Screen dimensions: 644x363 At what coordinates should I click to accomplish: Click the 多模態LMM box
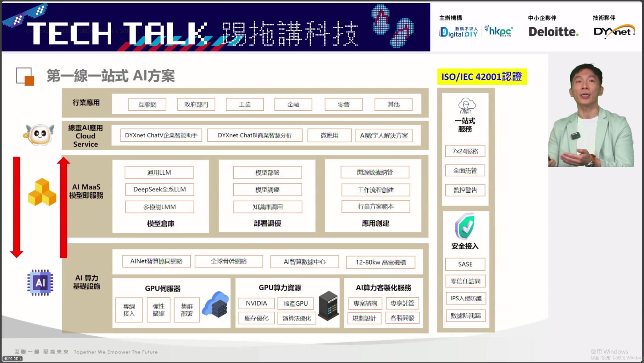(x=159, y=207)
